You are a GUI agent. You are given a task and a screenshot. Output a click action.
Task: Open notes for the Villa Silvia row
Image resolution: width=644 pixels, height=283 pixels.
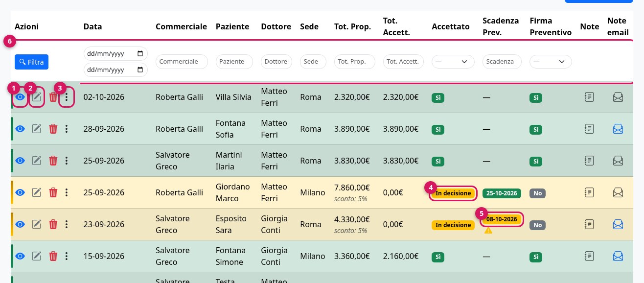pyautogui.click(x=589, y=97)
